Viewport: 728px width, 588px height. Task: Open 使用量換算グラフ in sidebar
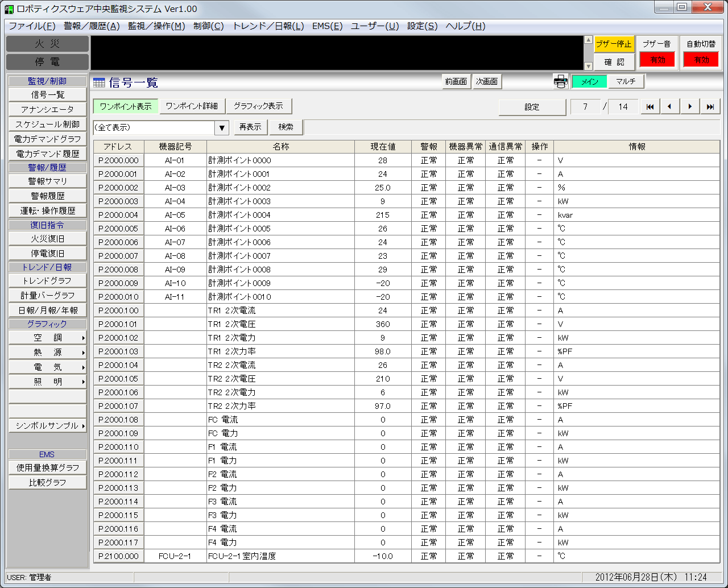point(48,468)
